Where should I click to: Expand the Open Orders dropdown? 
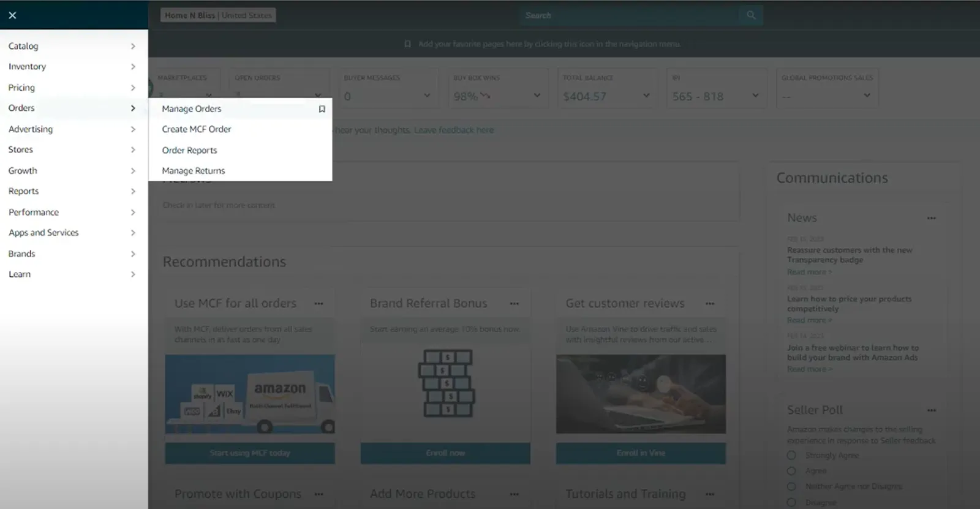click(318, 96)
